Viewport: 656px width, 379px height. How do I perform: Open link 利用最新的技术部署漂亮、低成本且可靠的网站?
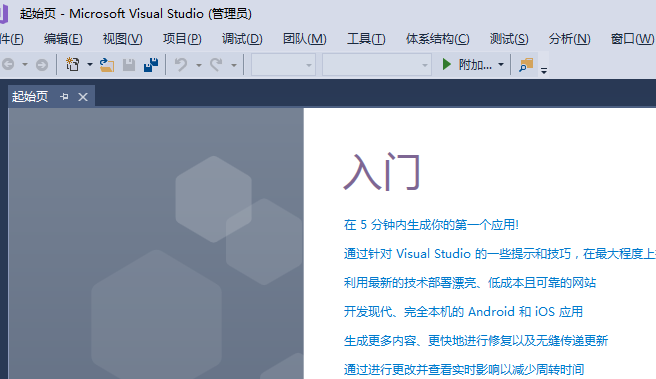point(470,282)
